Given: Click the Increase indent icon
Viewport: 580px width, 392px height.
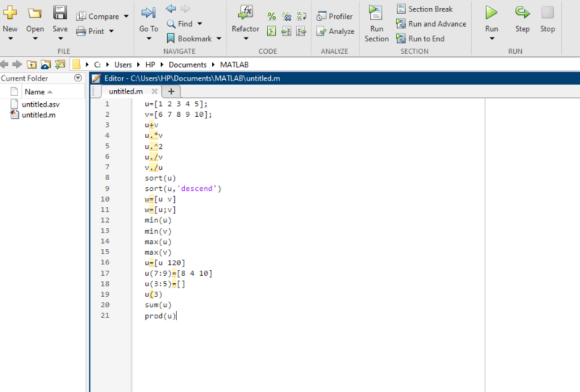Looking at the screenshot, I should pos(286,31).
